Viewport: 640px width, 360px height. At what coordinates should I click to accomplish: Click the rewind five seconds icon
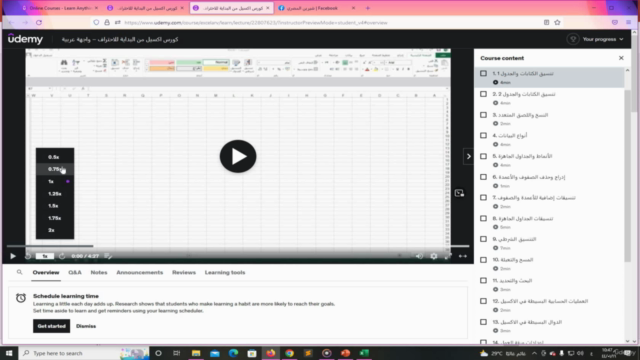[28, 256]
